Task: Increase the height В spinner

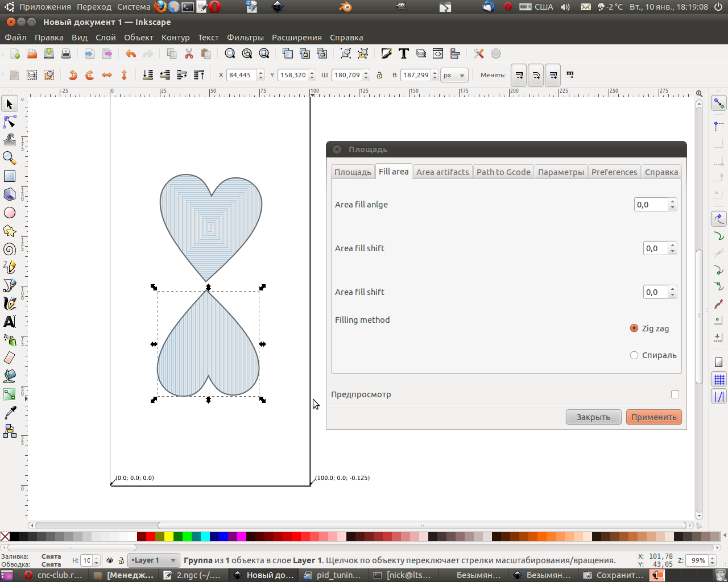Action: 435,72
